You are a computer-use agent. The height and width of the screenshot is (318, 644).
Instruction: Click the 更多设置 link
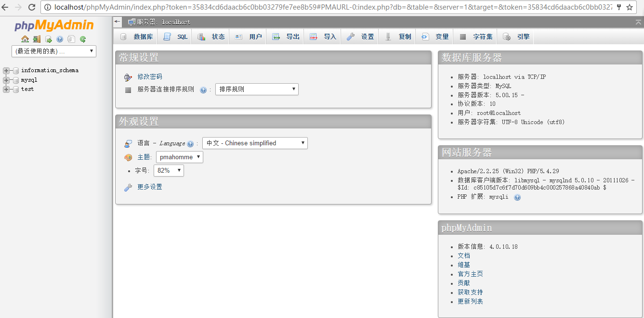[150, 187]
